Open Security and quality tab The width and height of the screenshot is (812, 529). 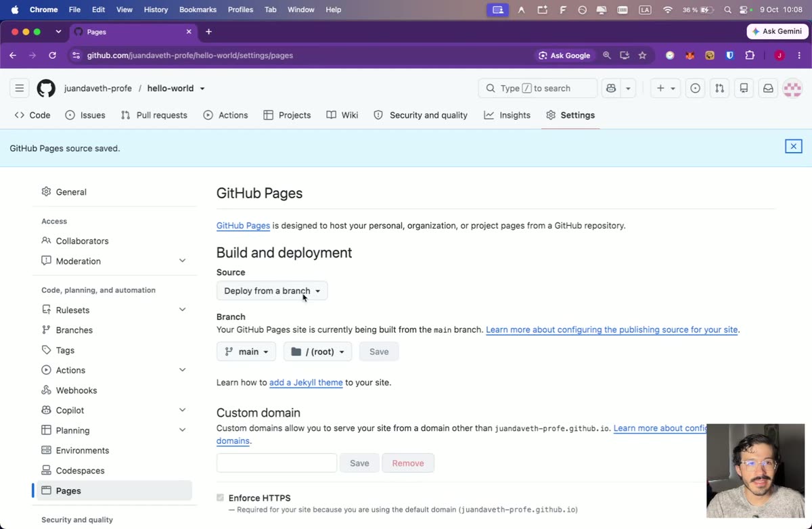click(420, 115)
